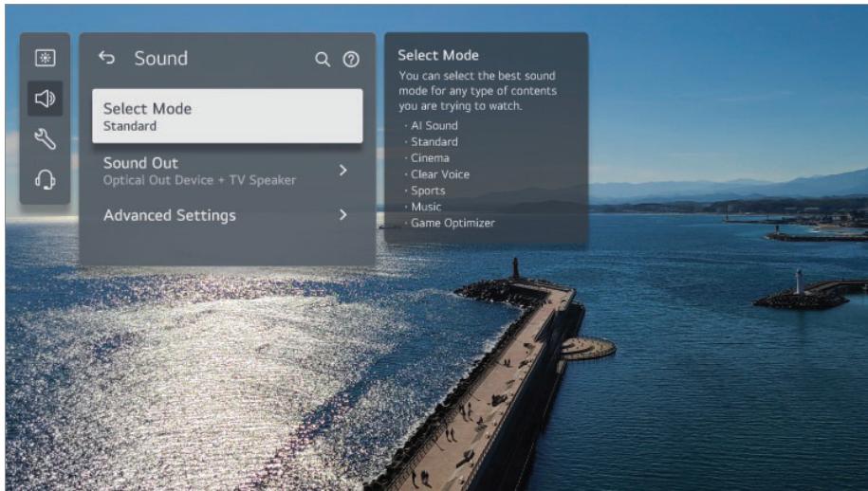The image size is (868, 491).
Task: Open help via the question mark icon
Action: [x=351, y=60]
